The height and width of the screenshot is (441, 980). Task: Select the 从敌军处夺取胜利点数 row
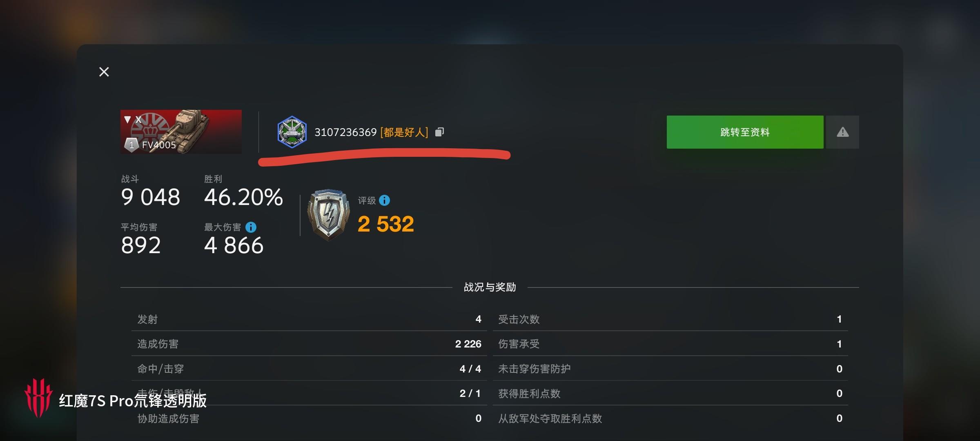click(670, 418)
